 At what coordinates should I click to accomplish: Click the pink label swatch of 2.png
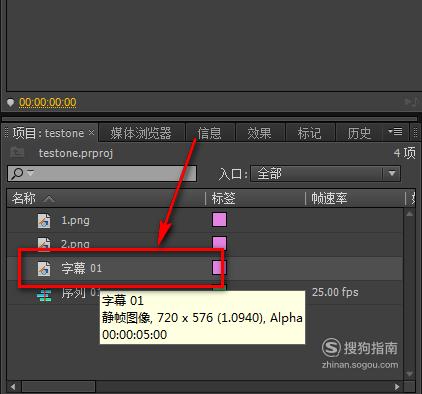[x=219, y=243]
